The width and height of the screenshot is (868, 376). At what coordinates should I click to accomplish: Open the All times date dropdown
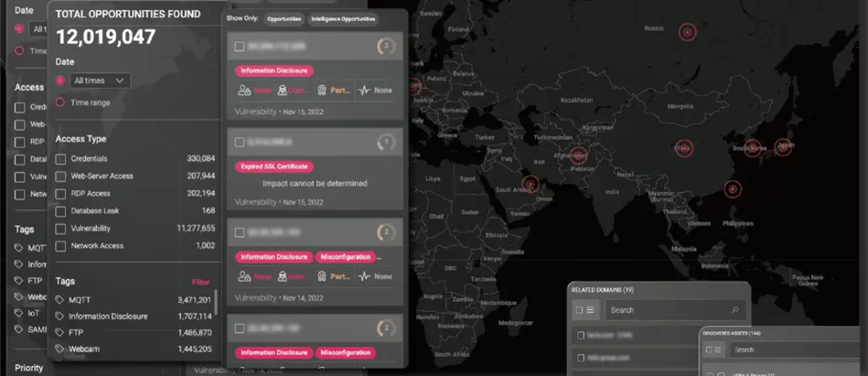coord(100,81)
